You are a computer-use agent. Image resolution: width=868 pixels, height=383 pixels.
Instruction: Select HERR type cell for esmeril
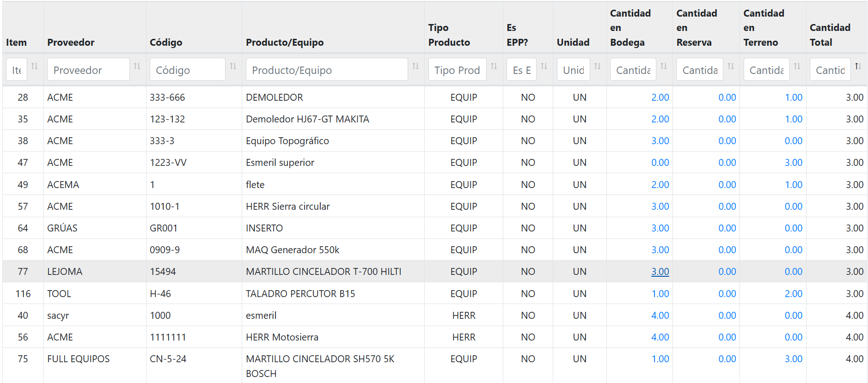(464, 316)
